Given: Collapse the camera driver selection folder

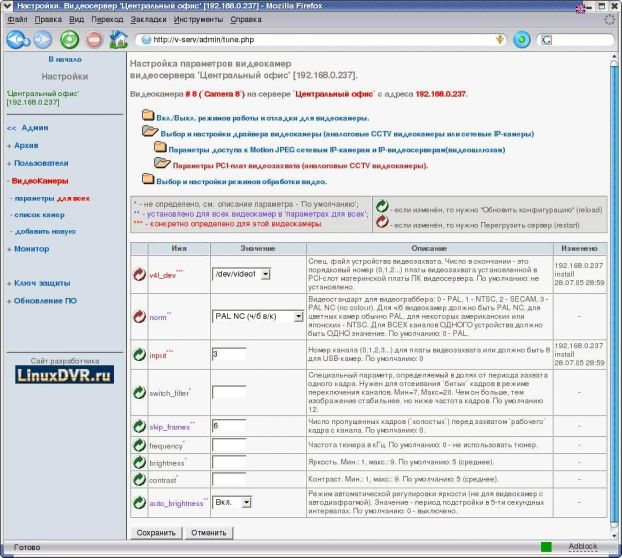Looking at the screenshot, I should (x=150, y=131).
